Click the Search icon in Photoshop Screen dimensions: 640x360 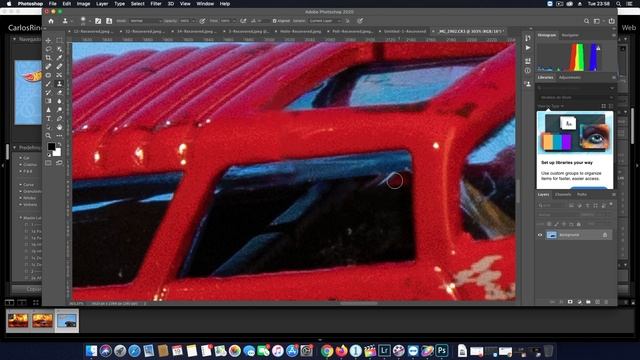point(587,21)
